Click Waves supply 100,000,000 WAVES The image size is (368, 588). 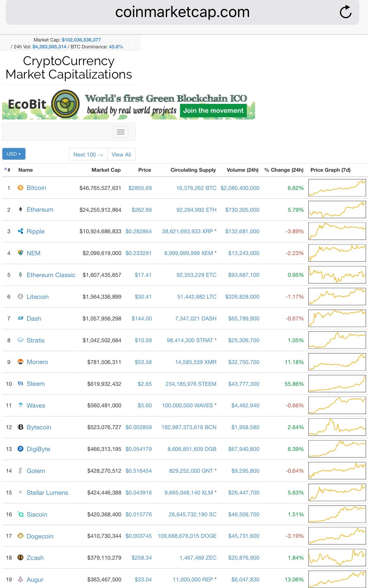coord(187,406)
